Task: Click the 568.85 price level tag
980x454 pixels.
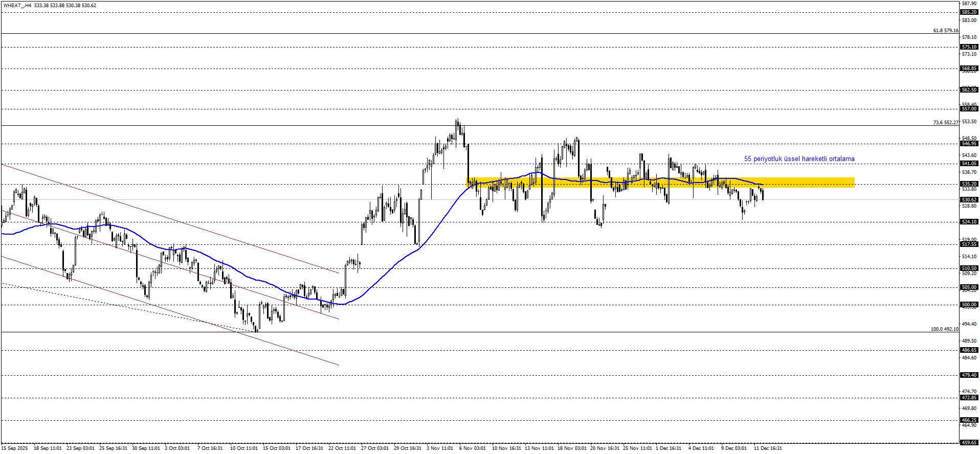Action: click(x=969, y=69)
